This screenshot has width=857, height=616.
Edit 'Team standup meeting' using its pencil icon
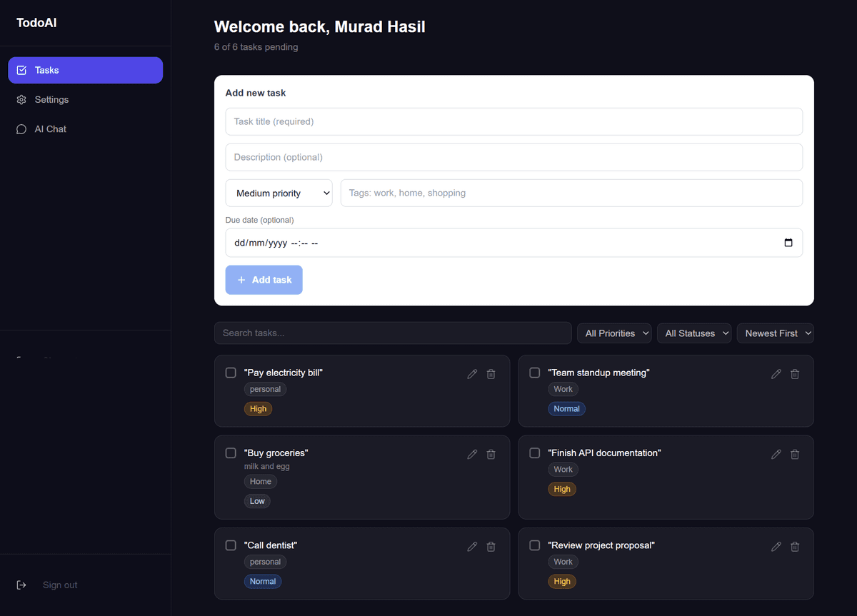point(776,373)
